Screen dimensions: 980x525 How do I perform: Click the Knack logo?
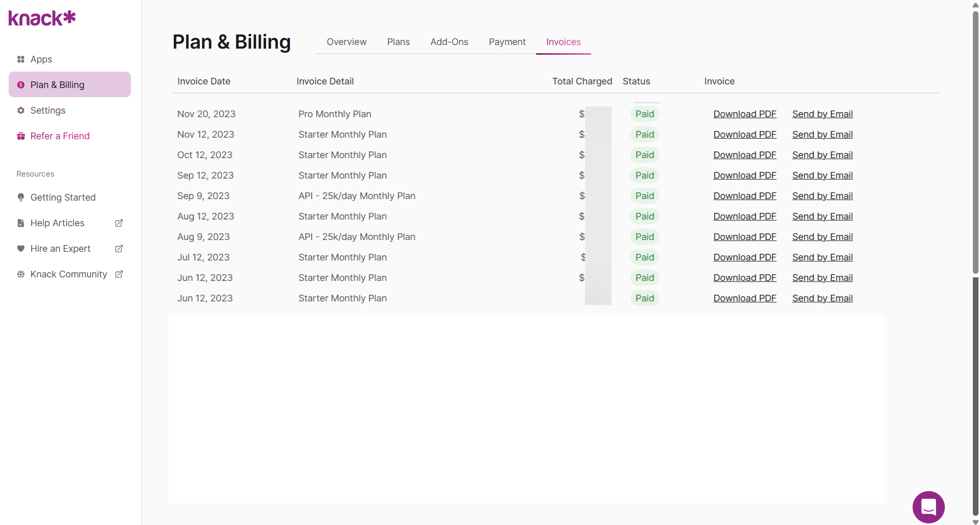(x=42, y=18)
